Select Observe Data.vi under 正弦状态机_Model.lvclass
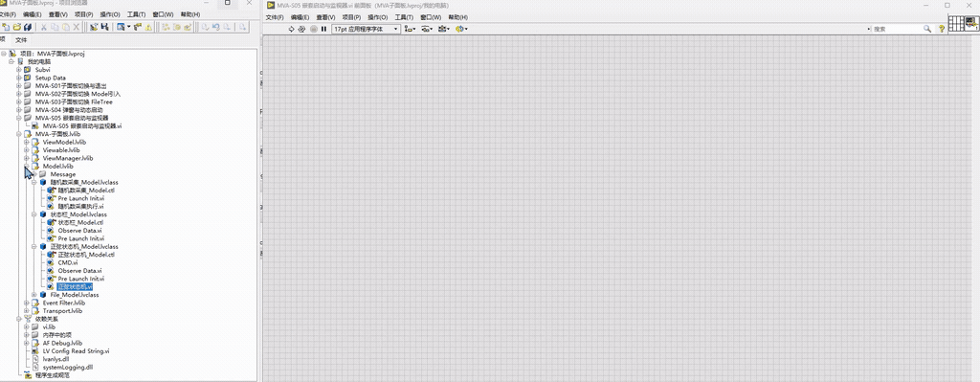 [79, 271]
